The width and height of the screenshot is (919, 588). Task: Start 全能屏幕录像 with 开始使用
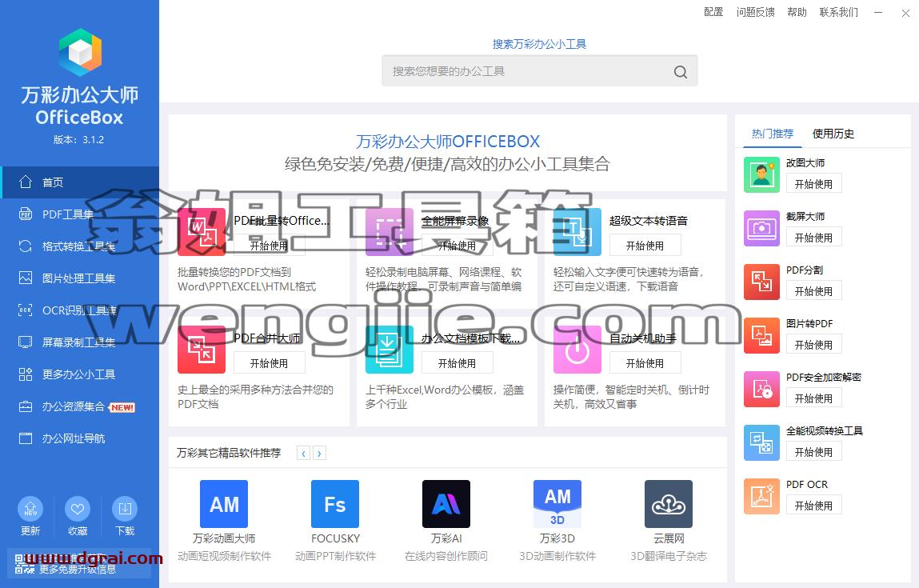[458, 246]
